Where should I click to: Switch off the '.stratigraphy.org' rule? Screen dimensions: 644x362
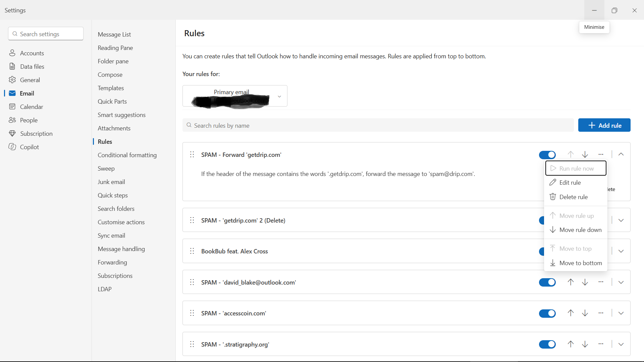coord(547,344)
